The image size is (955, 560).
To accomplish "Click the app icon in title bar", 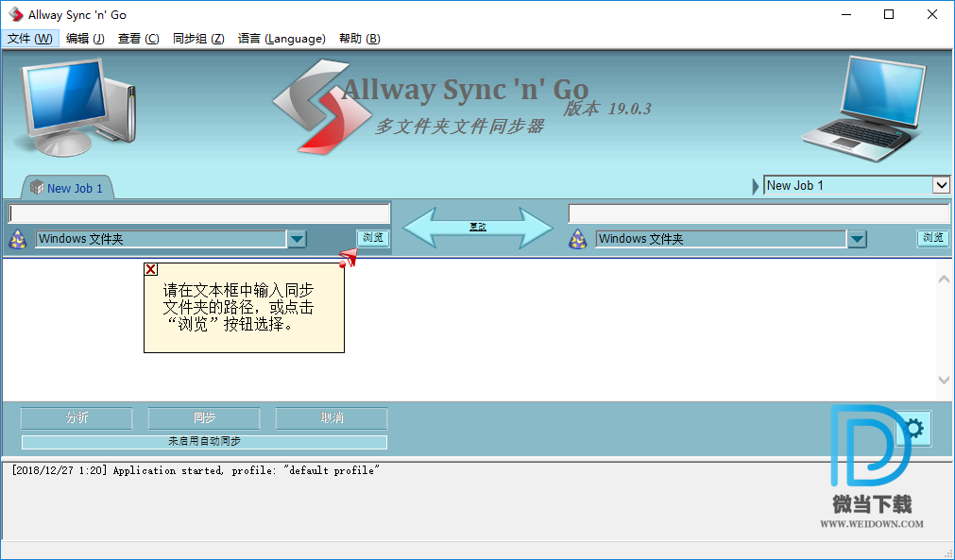I will tap(15, 14).
